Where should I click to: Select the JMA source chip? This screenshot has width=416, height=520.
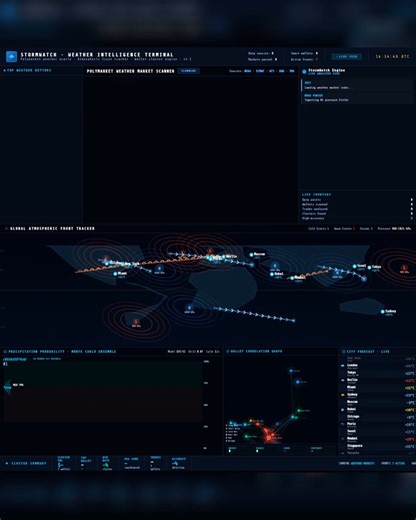point(292,71)
